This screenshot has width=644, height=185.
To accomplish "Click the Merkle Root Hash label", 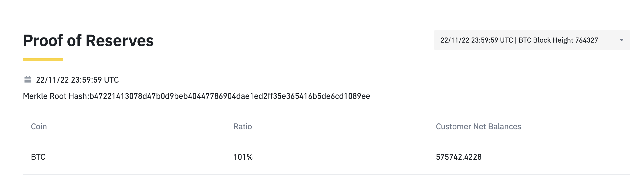I will (56, 96).
